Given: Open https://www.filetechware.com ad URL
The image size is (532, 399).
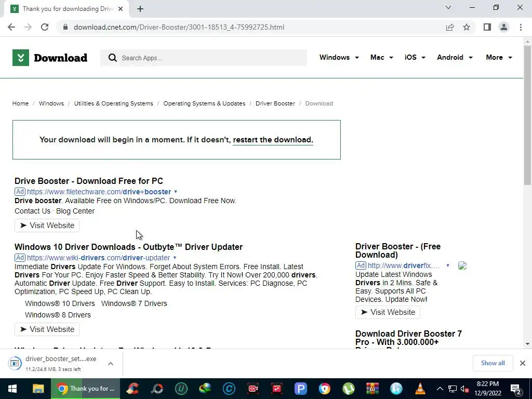Looking at the screenshot, I should 99,192.
